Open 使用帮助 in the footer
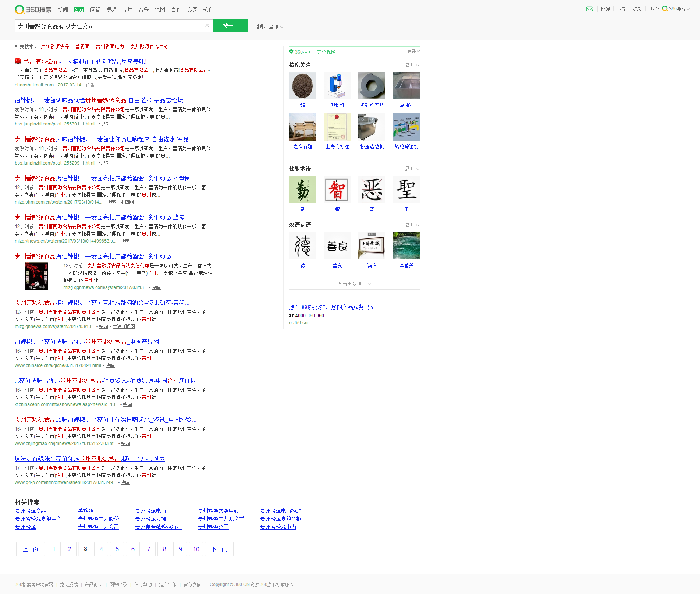This screenshot has width=700, height=594. click(143, 584)
